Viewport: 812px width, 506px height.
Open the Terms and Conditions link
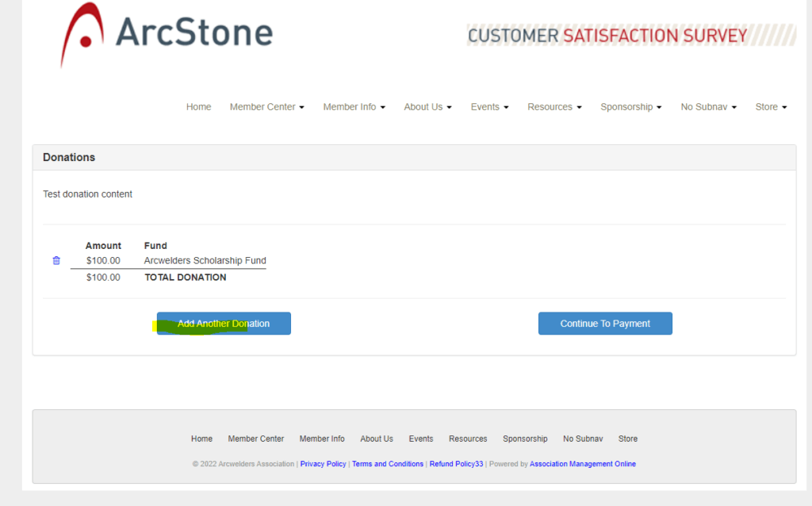388,464
